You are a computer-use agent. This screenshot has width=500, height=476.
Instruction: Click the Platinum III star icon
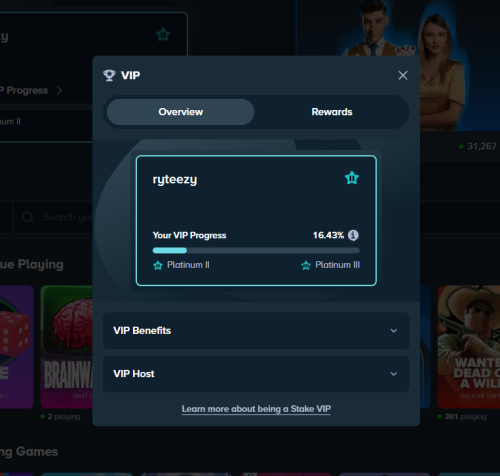[x=306, y=265]
